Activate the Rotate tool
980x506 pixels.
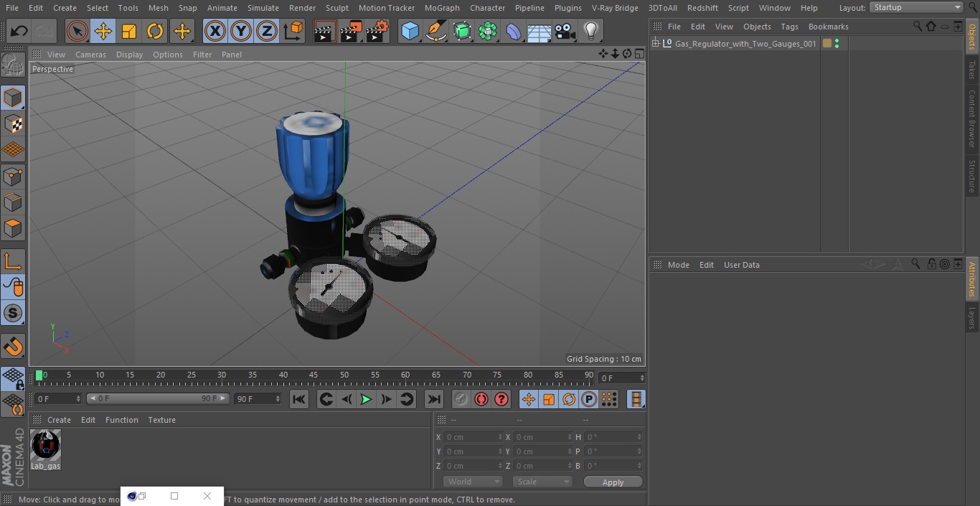click(x=155, y=31)
